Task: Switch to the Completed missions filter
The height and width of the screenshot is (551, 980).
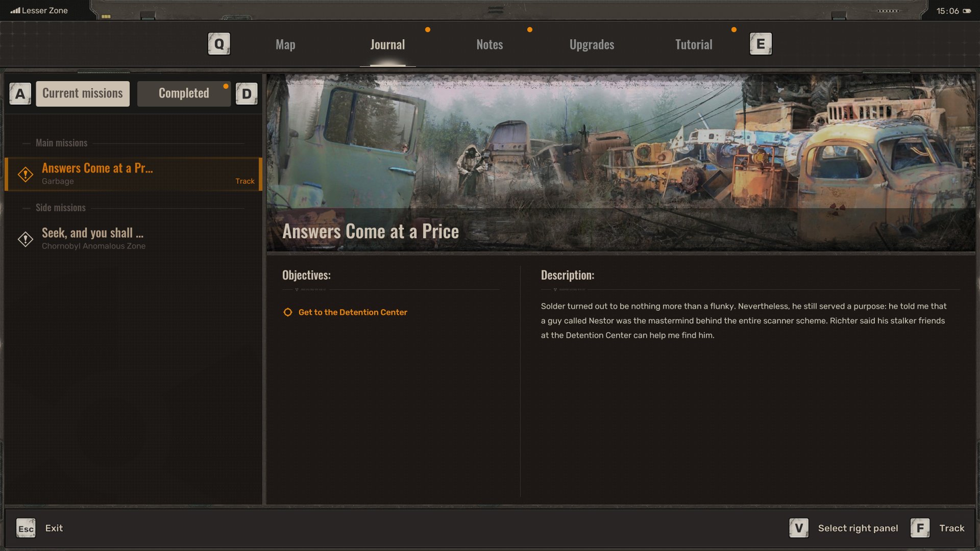Action: [184, 93]
